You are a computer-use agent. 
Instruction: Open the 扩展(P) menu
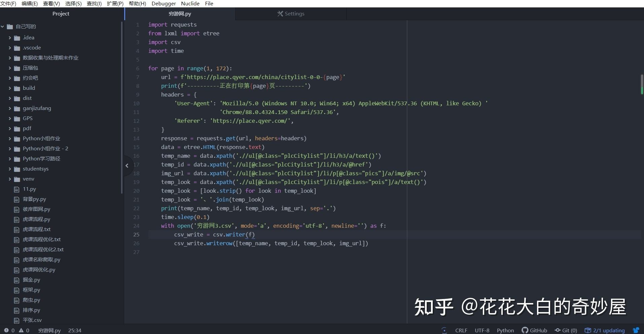(115, 3)
